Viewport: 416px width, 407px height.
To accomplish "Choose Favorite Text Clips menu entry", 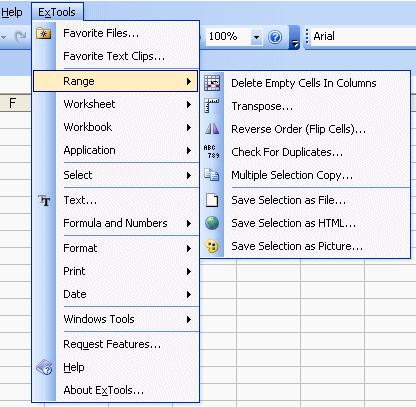I will 115,56.
